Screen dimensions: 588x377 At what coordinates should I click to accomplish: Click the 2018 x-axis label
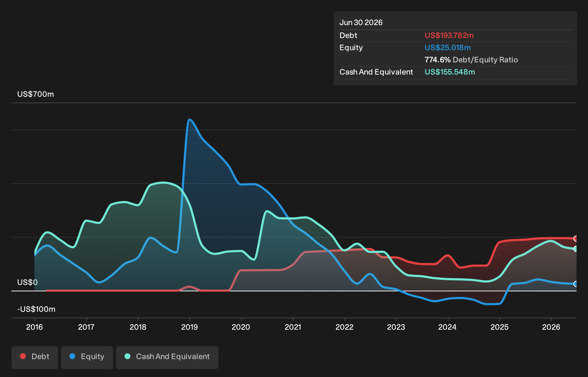click(x=138, y=327)
